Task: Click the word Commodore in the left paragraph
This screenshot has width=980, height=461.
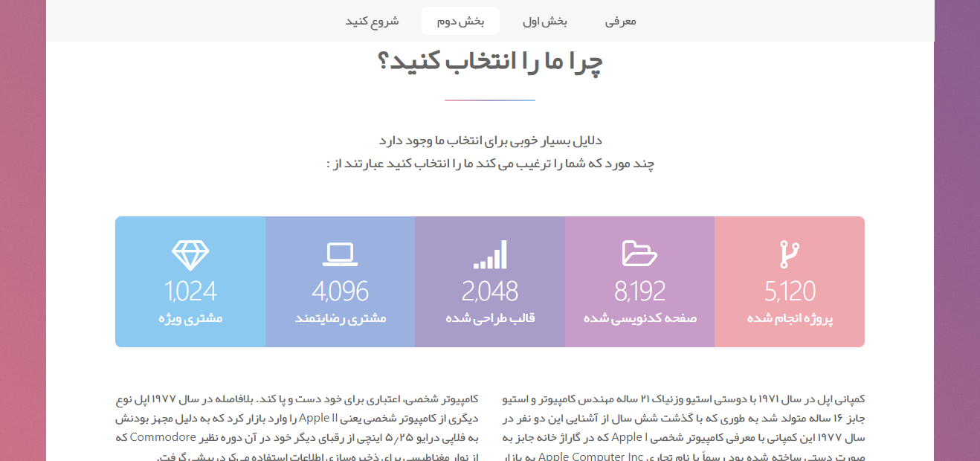Action: point(163,436)
